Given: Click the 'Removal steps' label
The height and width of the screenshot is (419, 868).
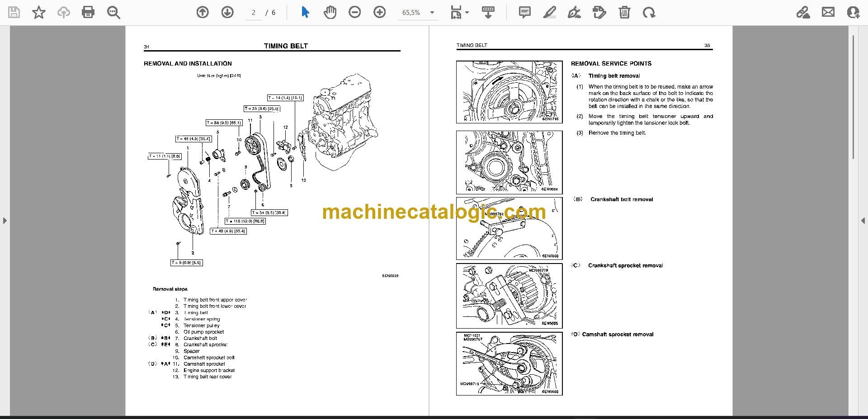Looking at the screenshot, I should coord(170,289).
